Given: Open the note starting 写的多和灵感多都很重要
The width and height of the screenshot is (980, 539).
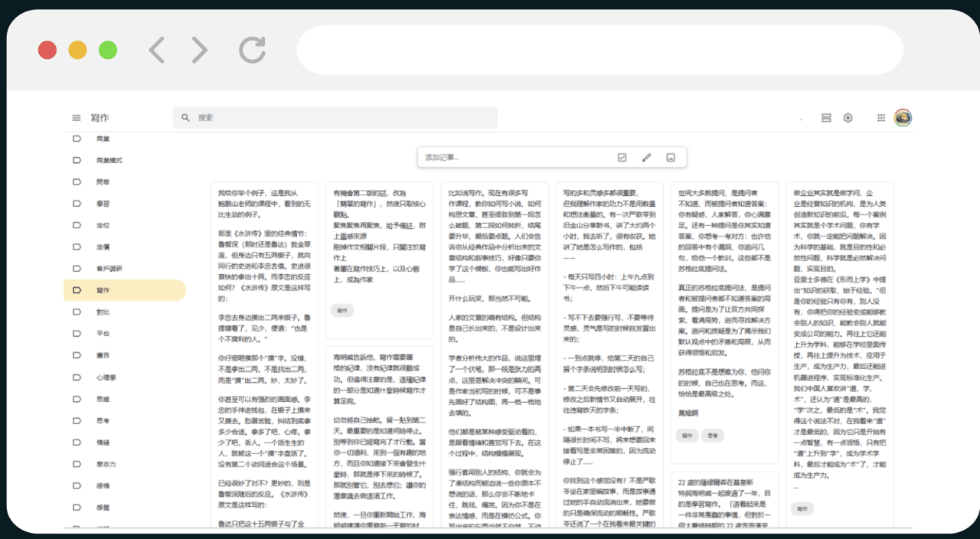Looking at the screenshot, I should [610, 356].
